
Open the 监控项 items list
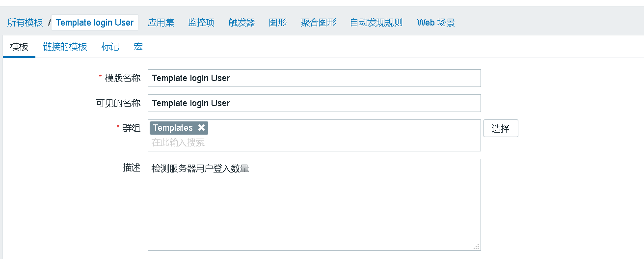pos(201,23)
